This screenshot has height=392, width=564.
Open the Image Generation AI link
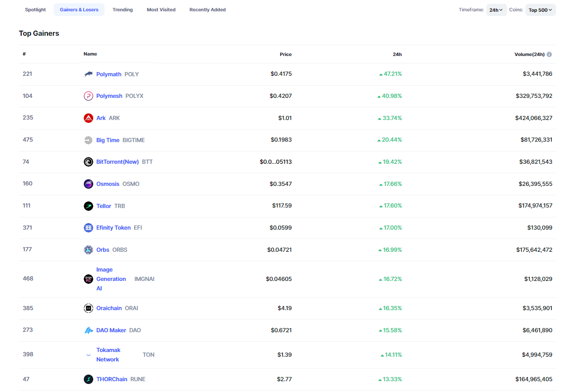(x=111, y=279)
